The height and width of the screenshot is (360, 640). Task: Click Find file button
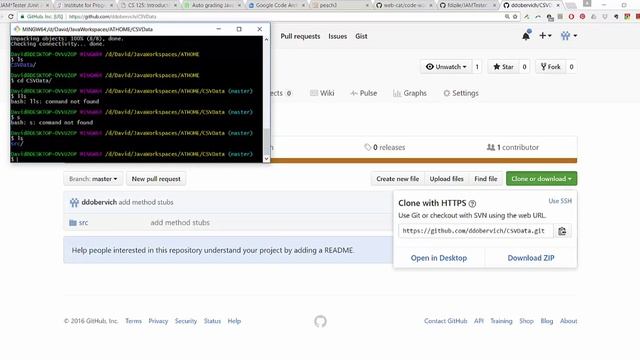[486, 179]
